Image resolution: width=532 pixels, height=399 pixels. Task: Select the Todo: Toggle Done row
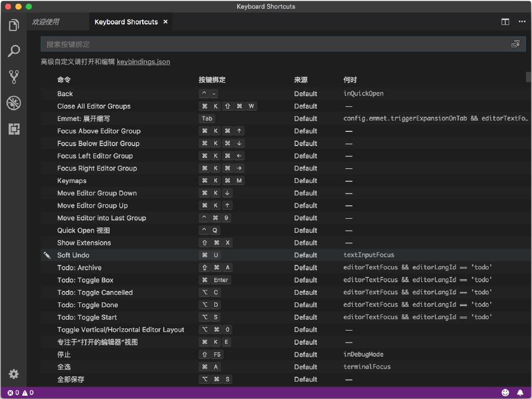click(x=284, y=305)
